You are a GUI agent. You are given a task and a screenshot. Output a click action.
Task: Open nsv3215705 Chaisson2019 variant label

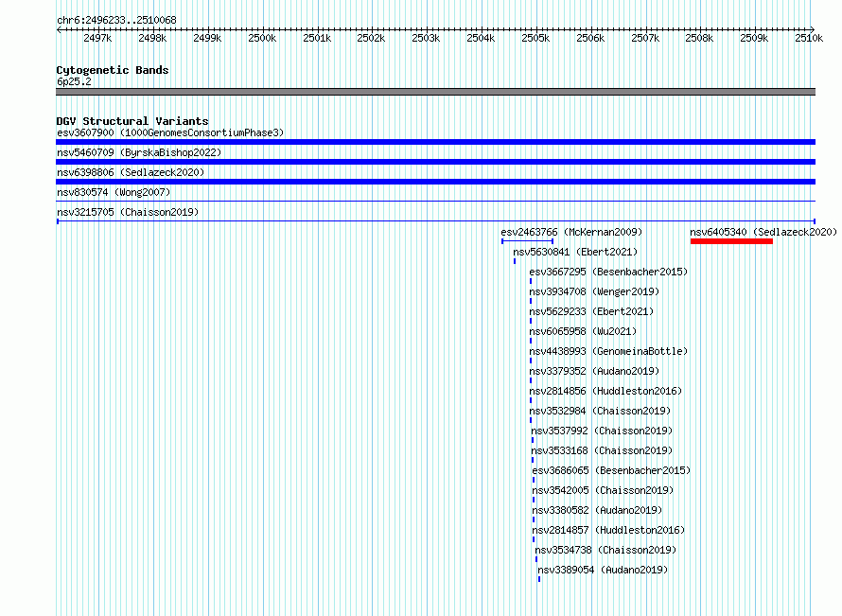point(128,212)
